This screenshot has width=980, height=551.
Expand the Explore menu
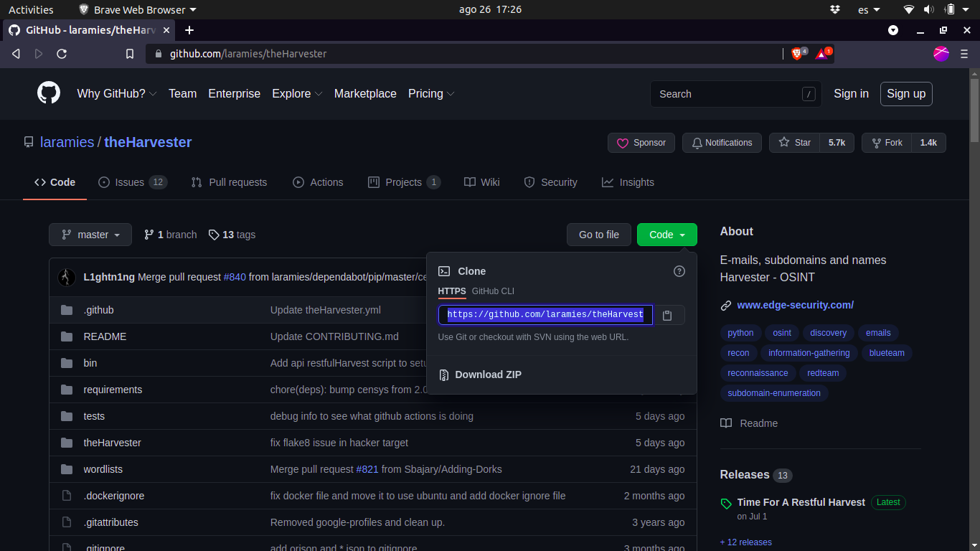[x=297, y=94]
